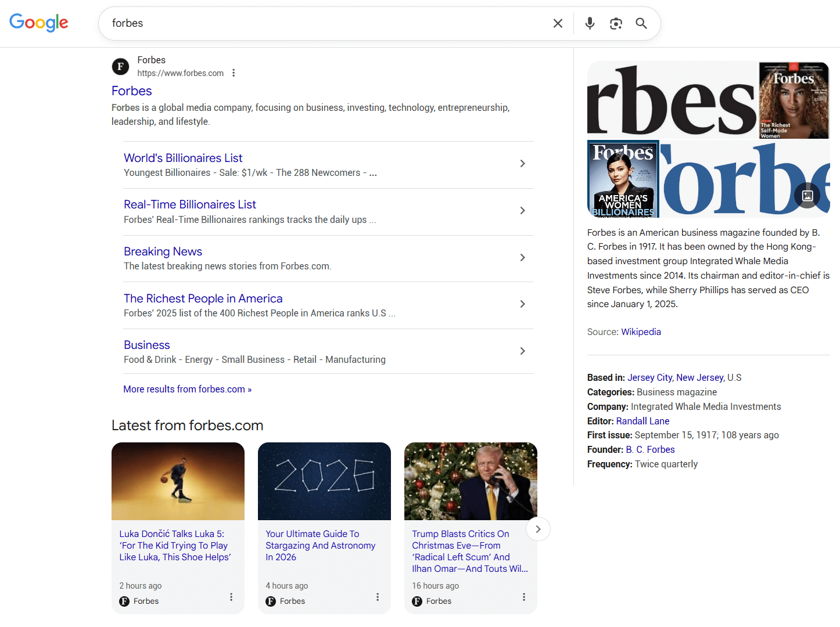Clear the search query using the X icon
This screenshot has width=840, height=627.
click(557, 23)
